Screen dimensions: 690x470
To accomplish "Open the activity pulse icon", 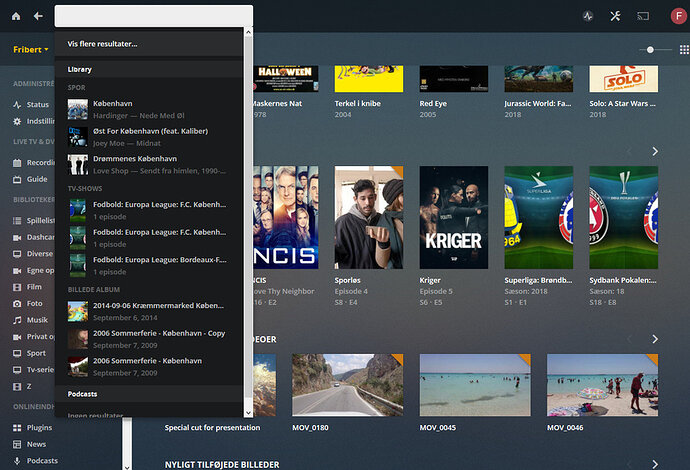I will pyautogui.click(x=588, y=16).
